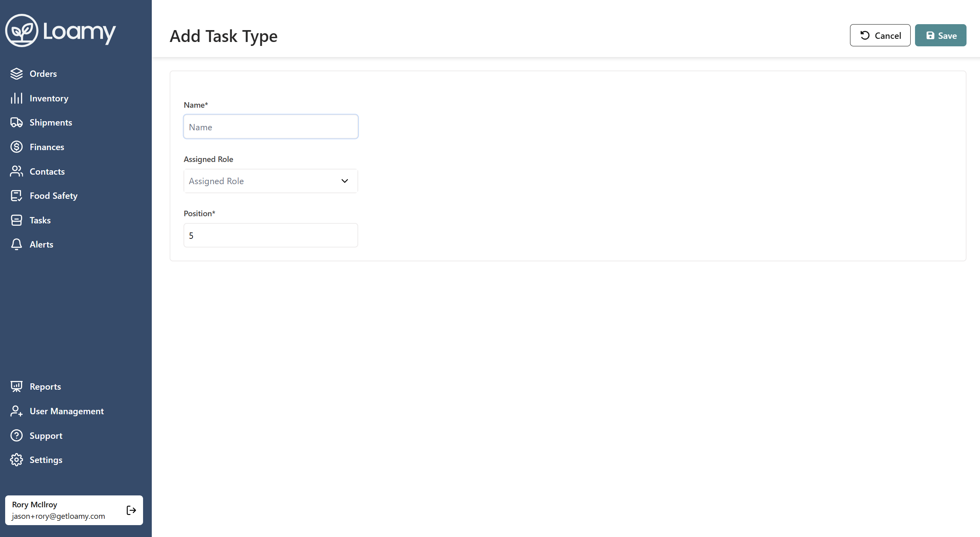Click the Settings gear icon
This screenshot has width=980, height=537.
tap(16, 460)
